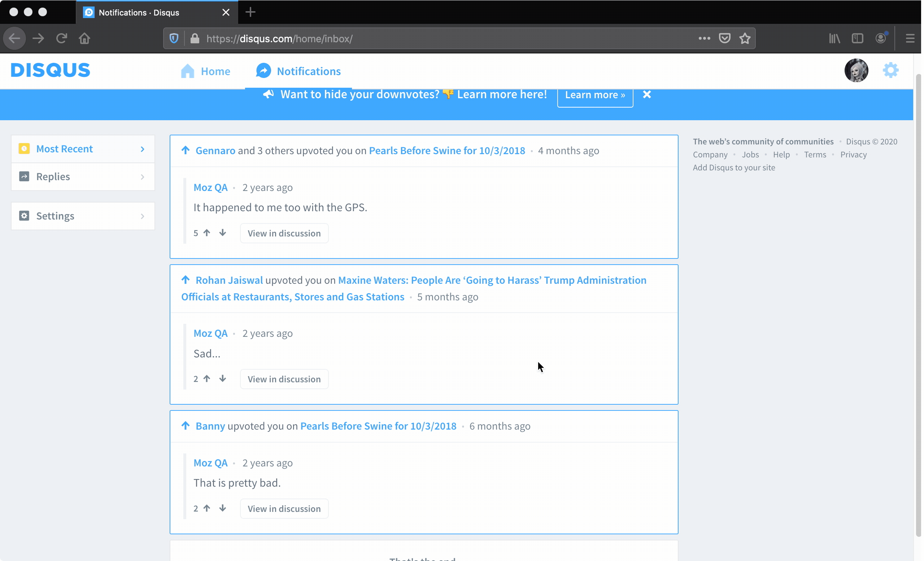Click the tracking protection shield icon

[173, 38]
